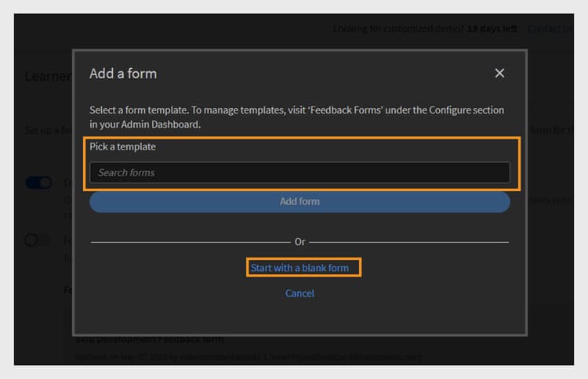Click the Contact us link in top banner

click(x=550, y=29)
